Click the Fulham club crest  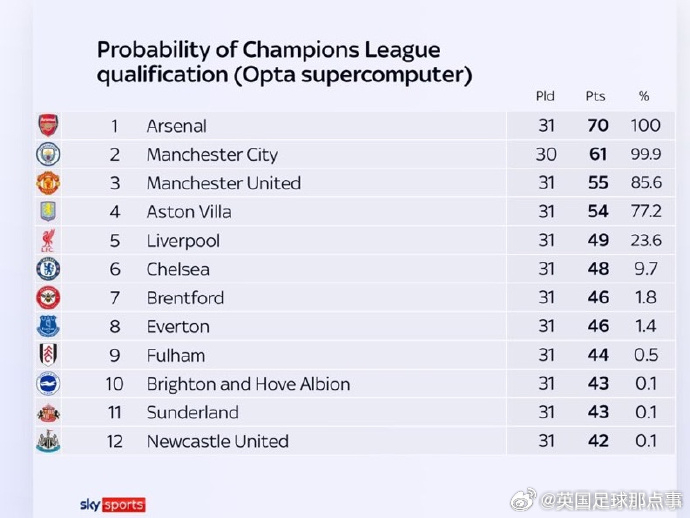point(48,355)
